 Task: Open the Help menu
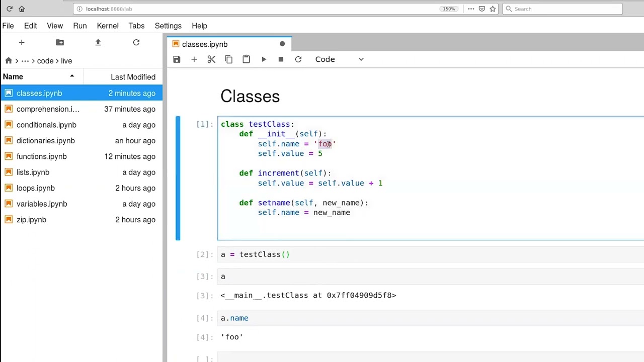(x=199, y=26)
